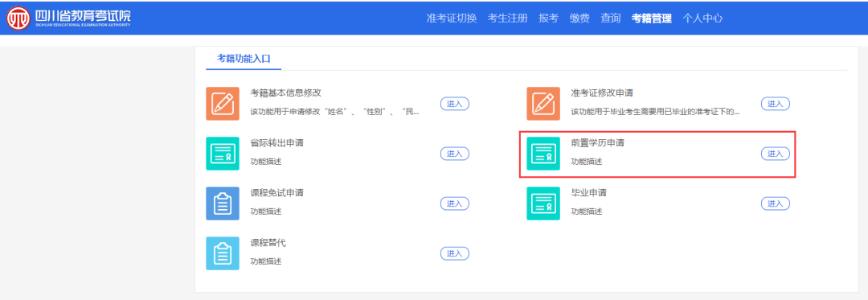Image resolution: width=868 pixels, height=300 pixels.
Task: Open 个人中心 in the top navigation
Action: (x=702, y=18)
